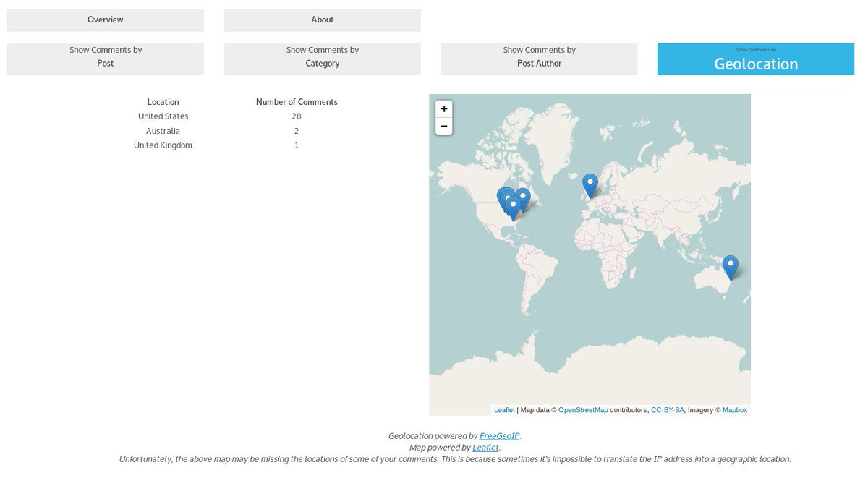Open the Leaflet link below the map
Viewport: 868px width, 478px height.
[x=485, y=448]
